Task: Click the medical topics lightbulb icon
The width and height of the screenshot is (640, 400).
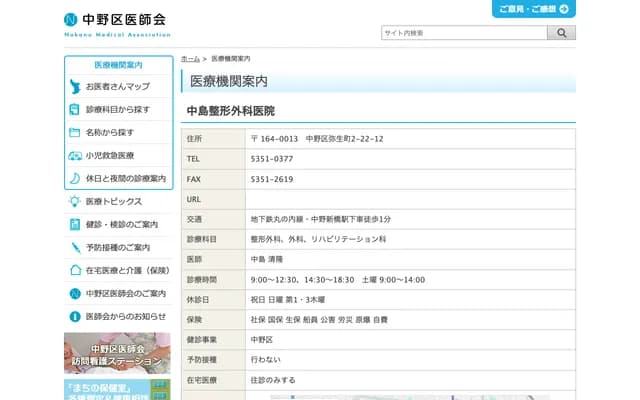Action: [75, 201]
